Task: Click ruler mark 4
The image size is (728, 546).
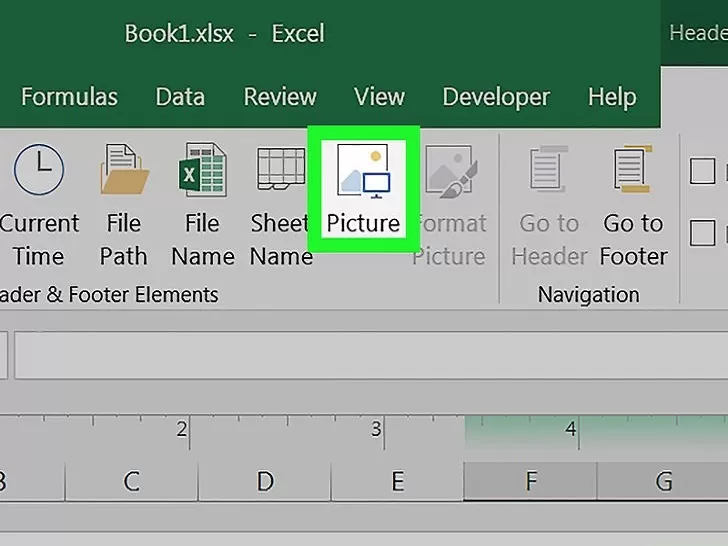Action: tap(571, 429)
